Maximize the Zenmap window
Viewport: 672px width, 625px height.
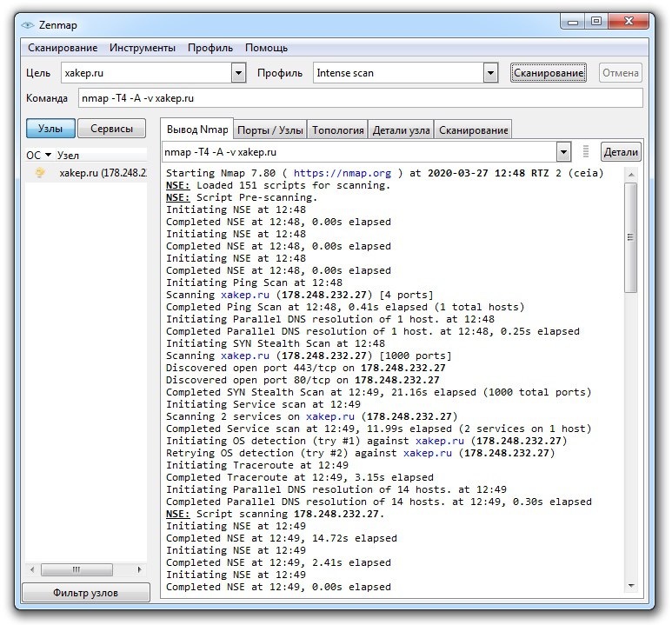tap(596, 22)
